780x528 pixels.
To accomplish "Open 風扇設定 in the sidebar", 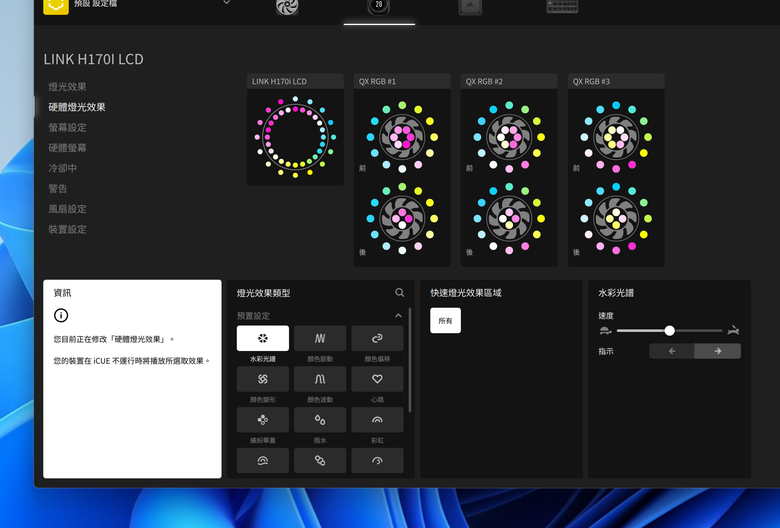I will click(x=67, y=209).
